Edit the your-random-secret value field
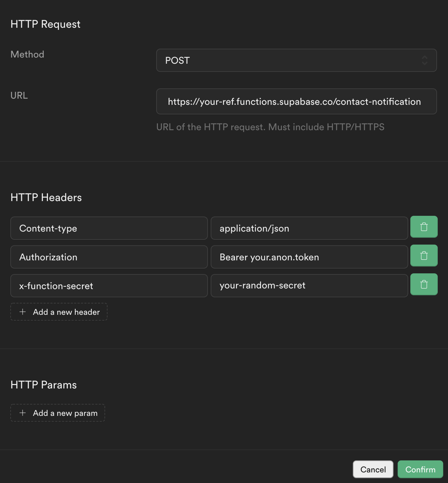 309,286
